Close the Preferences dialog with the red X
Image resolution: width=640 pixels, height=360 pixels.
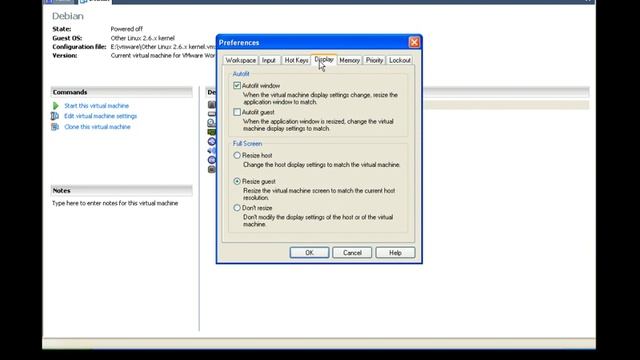pos(414,42)
